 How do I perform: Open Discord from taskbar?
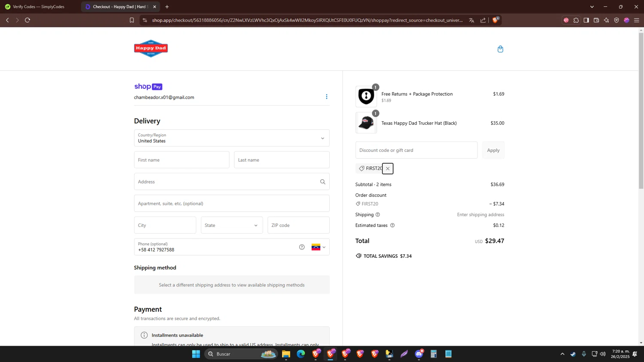[x=419, y=354]
